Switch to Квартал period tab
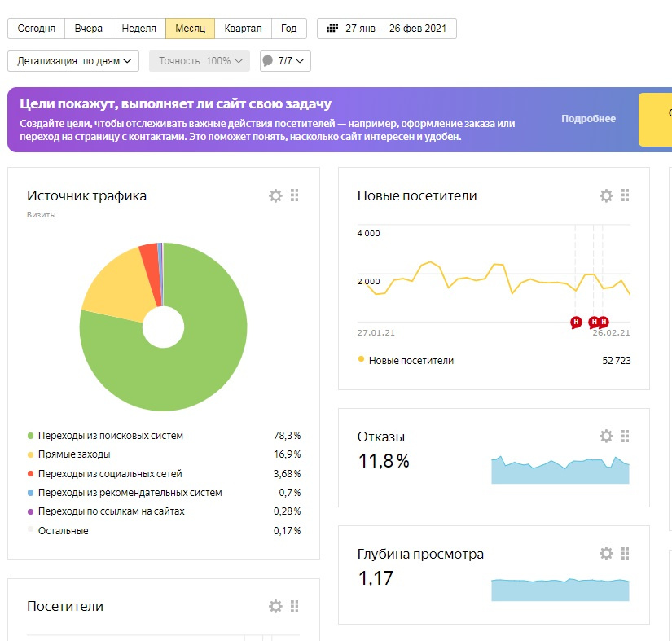Viewport: 672px width, 641px height. coord(243,29)
